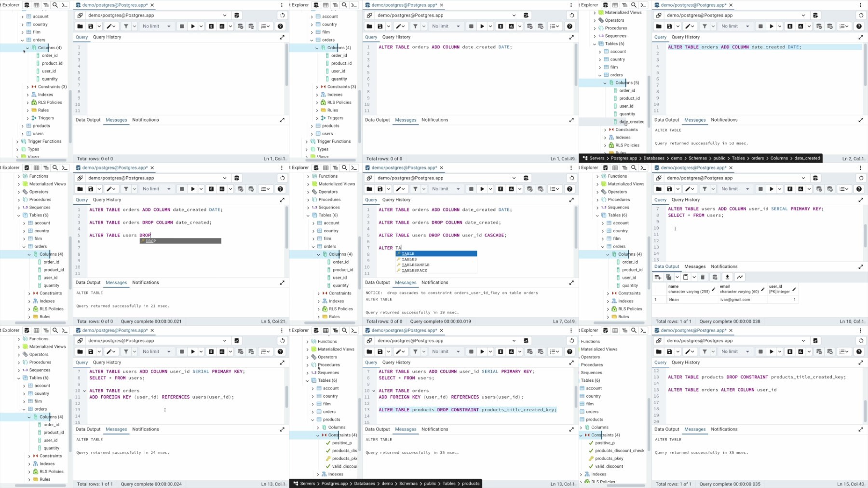Download query results with the download icon
Screen dimensions: 868x488
click(x=727, y=277)
